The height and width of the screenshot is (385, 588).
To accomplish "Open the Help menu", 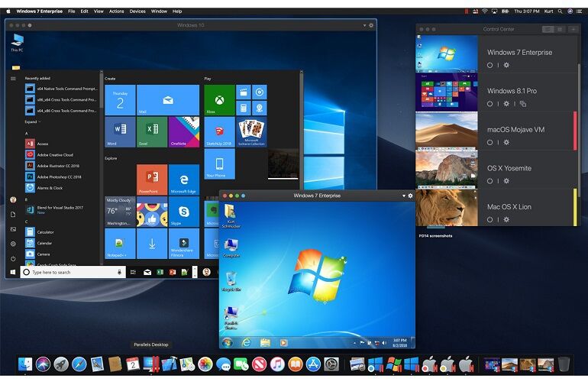I will [177, 11].
